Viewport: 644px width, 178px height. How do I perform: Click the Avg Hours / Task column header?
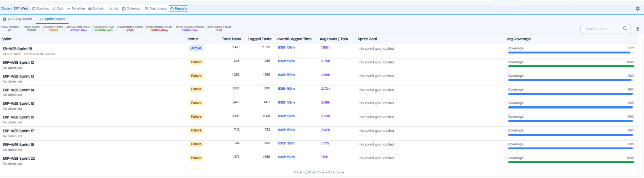(x=334, y=39)
